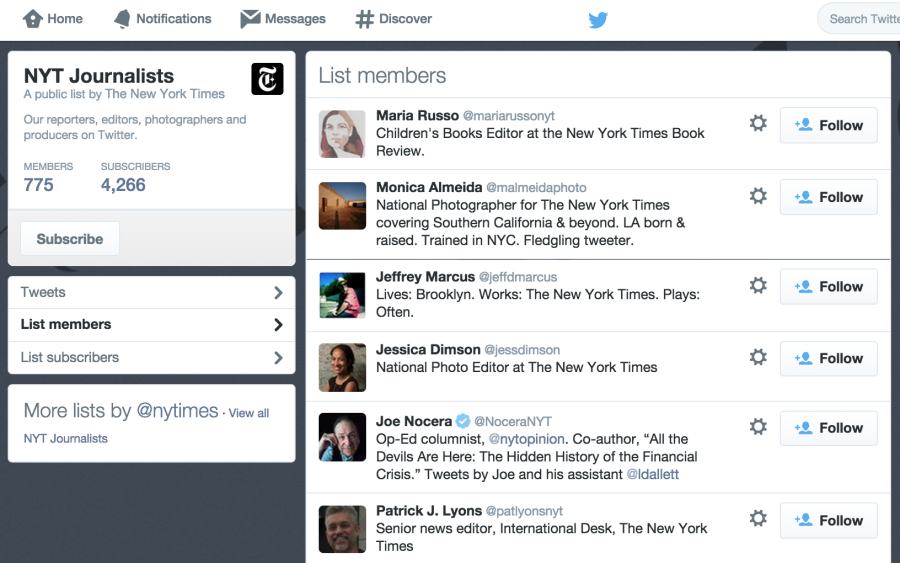Click the @malmeidaphoto handle
The image size is (900, 563).
pyautogui.click(x=536, y=188)
